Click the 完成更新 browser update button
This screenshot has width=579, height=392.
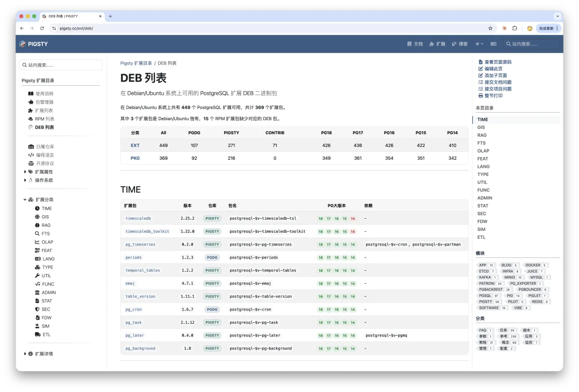click(548, 28)
